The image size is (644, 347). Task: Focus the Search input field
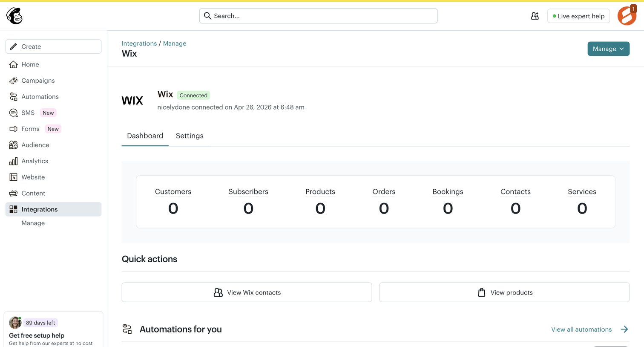tap(318, 16)
